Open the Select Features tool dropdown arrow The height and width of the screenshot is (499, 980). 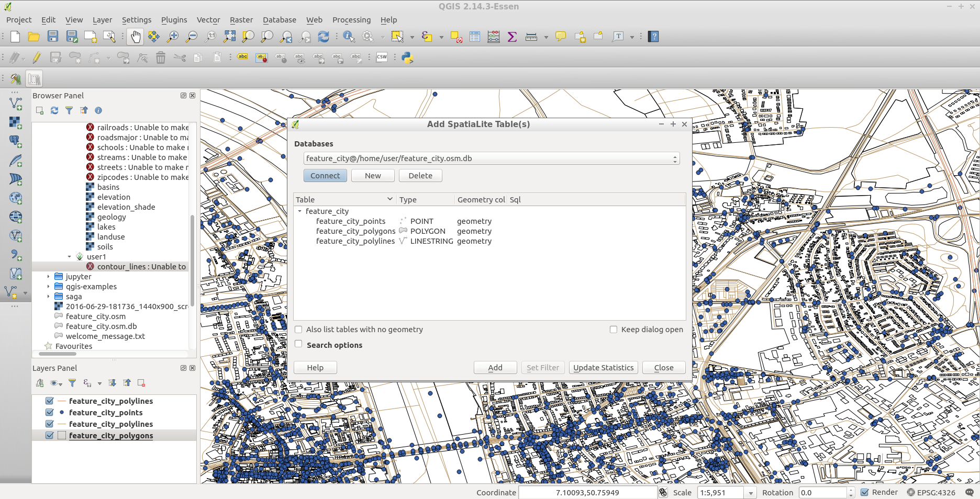tap(412, 37)
